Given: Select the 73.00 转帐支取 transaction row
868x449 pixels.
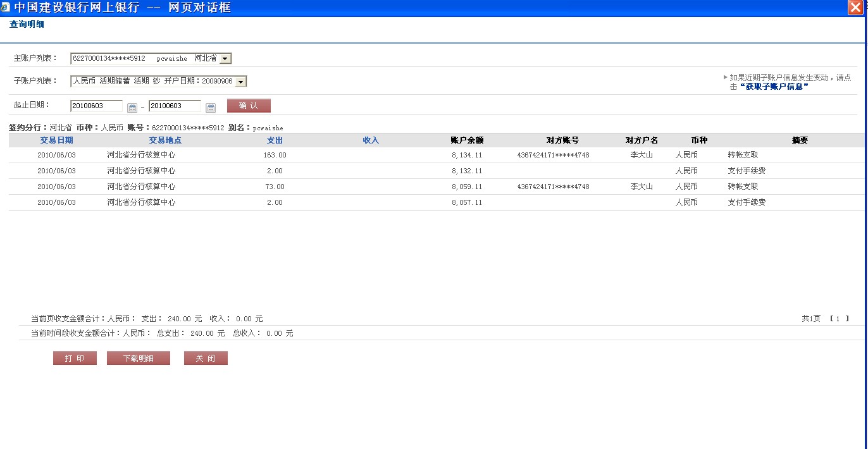Looking at the screenshot, I should point(275,187).
